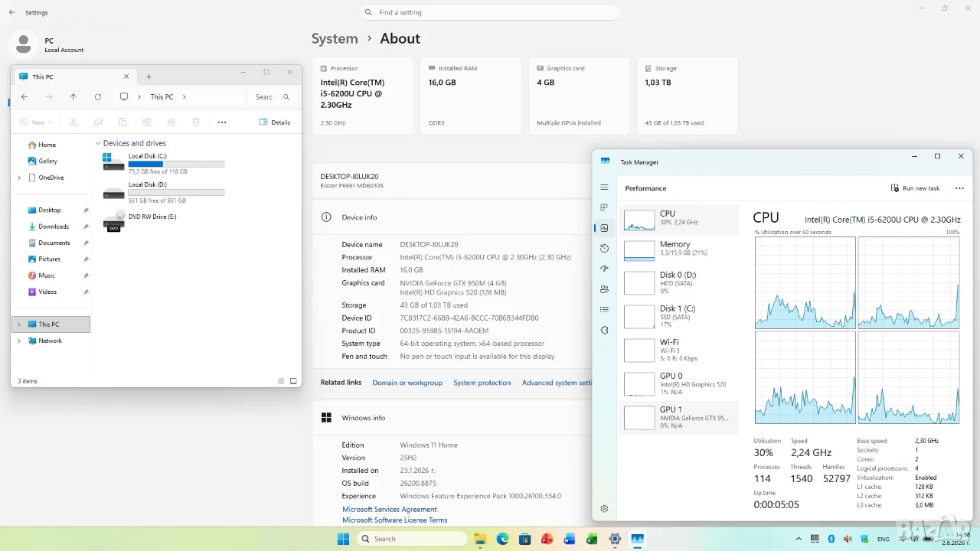The width and height of the screenshot is (980, 551).
Task: Click the Delete trash icon in Explorer
Action: coord(196,122)
